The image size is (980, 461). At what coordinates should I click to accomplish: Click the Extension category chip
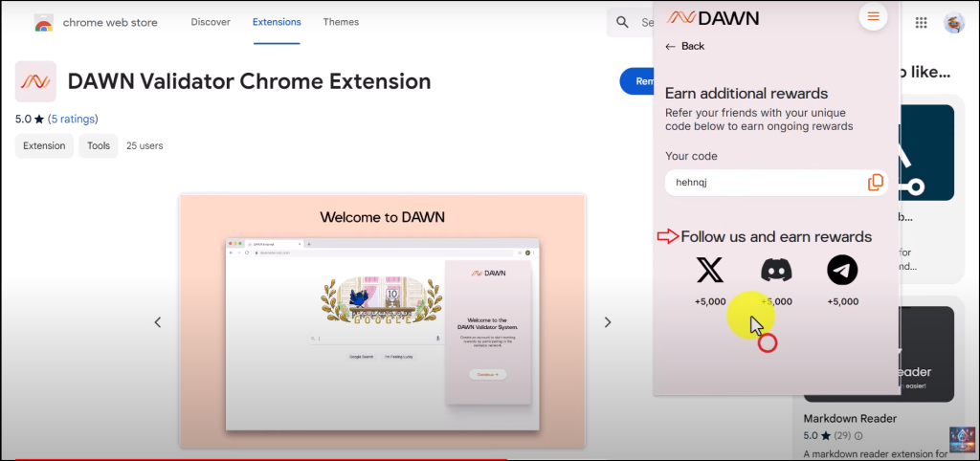pyautogui.click(x=44, y=146)
